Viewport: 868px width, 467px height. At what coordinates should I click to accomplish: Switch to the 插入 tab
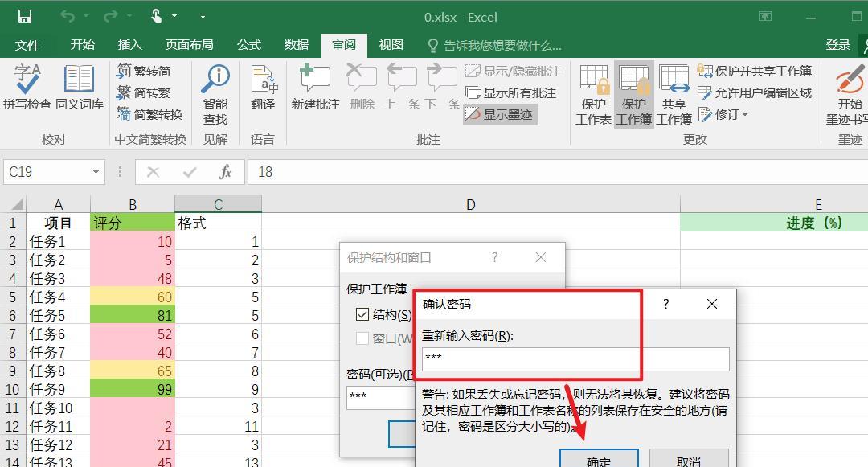[x=130, y=44]
